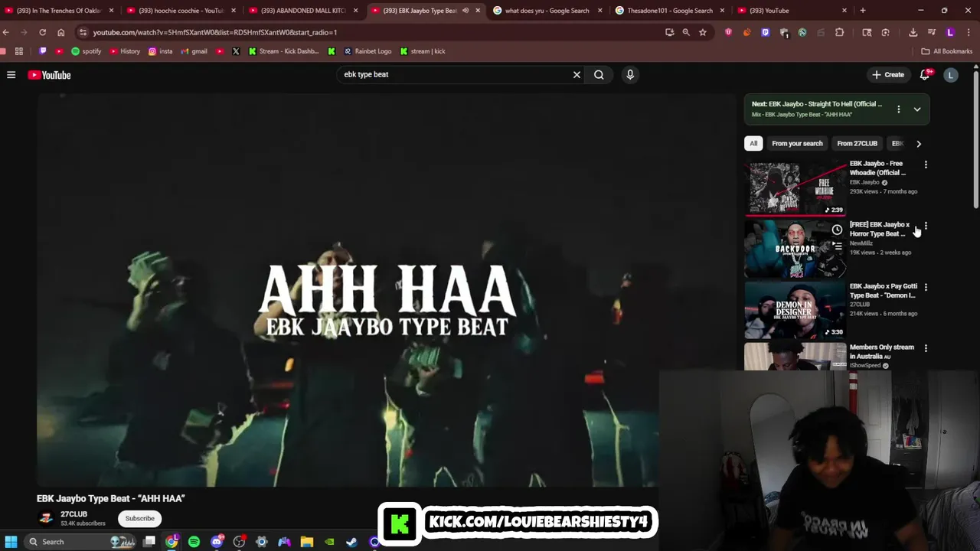Open Windows Start menu

pyautogui.click(x=11, y=542)
